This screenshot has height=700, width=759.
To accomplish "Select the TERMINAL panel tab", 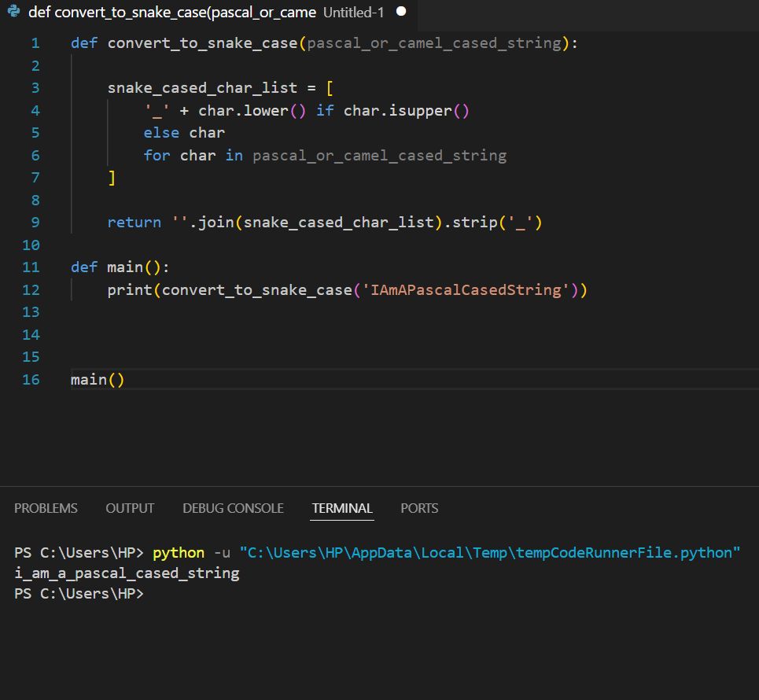I will click(342, 508).
